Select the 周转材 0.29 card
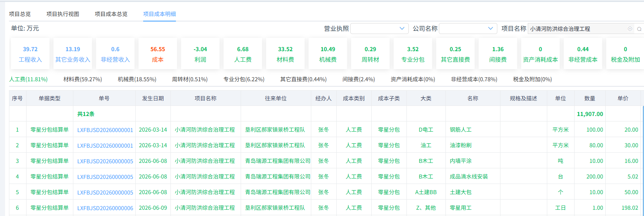 (370, 54)
